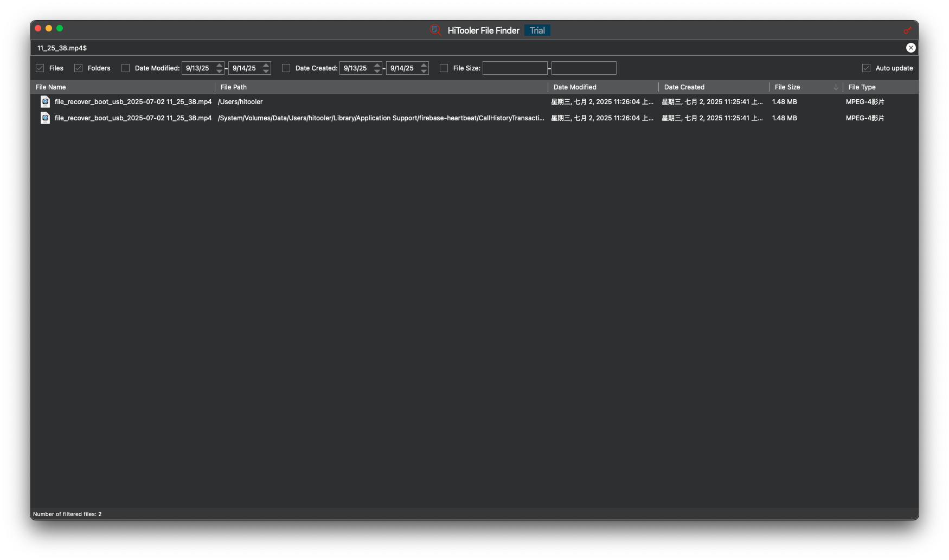Click the MPEG-4 file icon in the /Users/hitooler row
Image resolution: width=949 pixels, height=560 pixels.
[46, 101]
